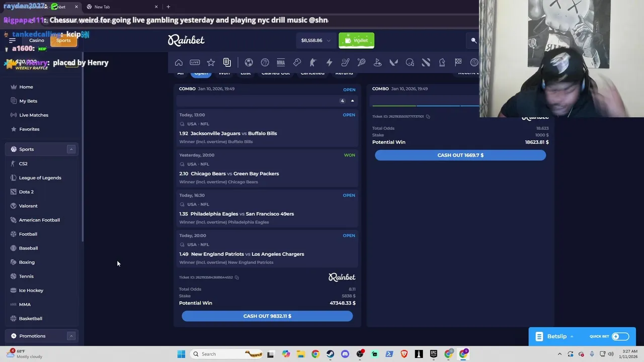Open Live Matches in sidebar
This screenshot has width=644, height=362.
click(x=34, y=115)
